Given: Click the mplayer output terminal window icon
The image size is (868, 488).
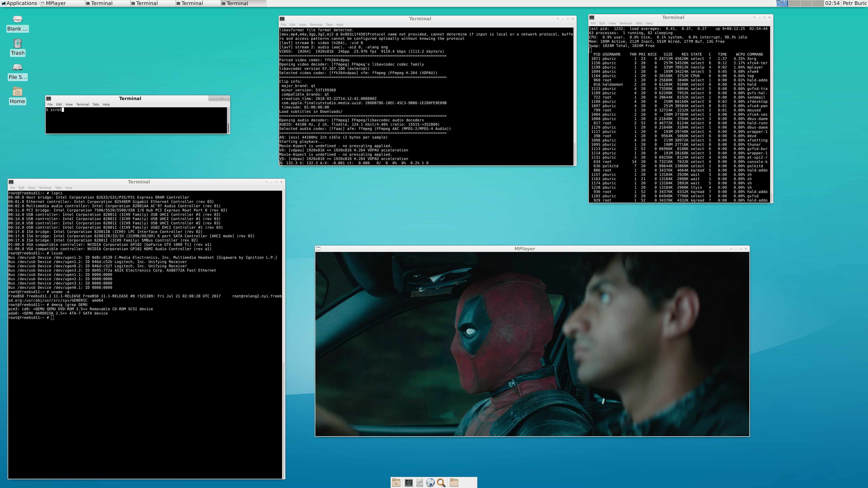Looking at the screenshot, I should click(x=282, y=19).
